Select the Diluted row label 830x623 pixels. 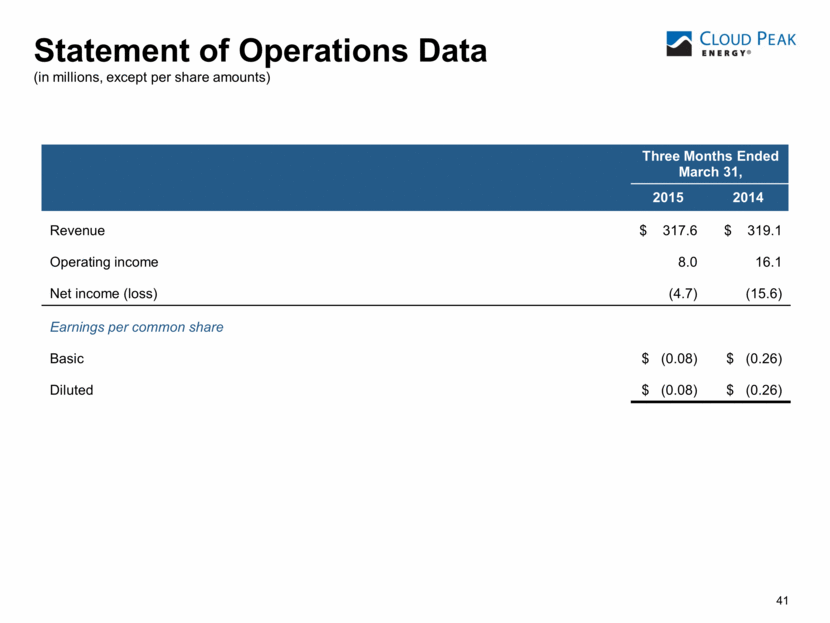click(x=71, y=390)
